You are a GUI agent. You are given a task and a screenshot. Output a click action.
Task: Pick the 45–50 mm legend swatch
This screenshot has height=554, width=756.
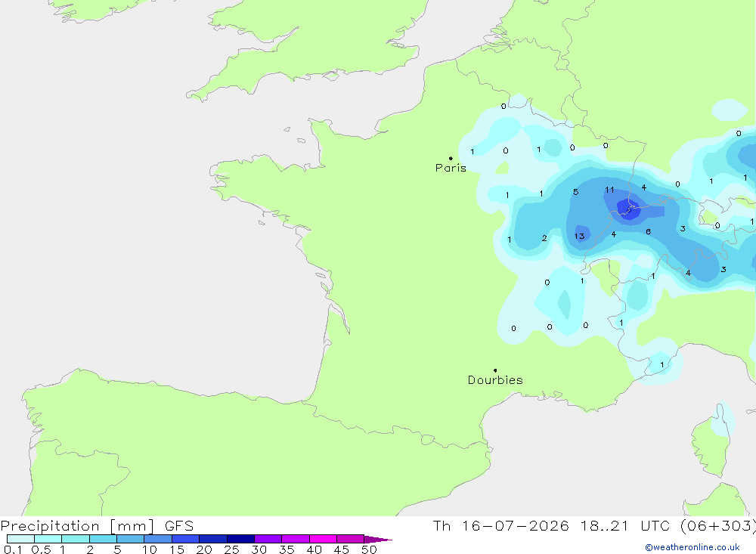[350, 539]
